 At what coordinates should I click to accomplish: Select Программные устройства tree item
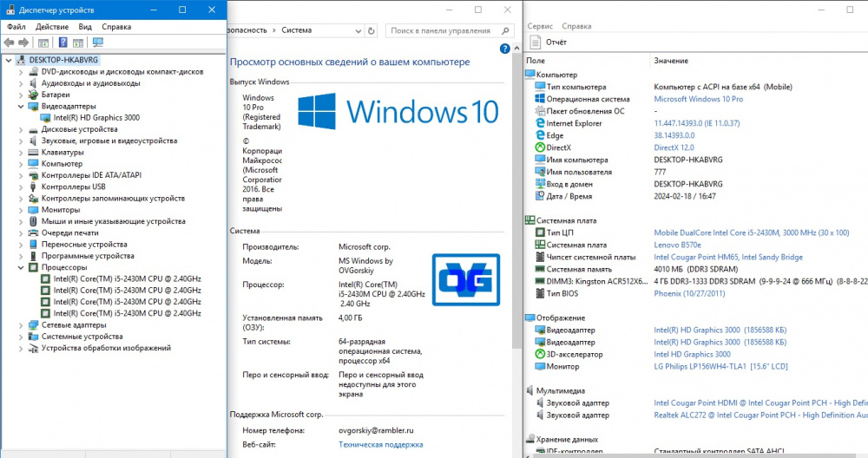click(88, 256)
